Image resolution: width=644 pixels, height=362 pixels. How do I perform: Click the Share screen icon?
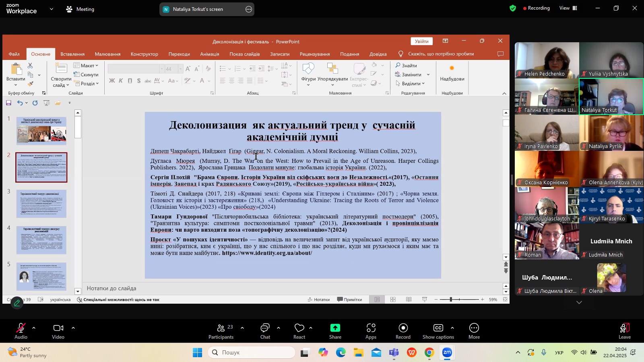click(x=335, y=328)
